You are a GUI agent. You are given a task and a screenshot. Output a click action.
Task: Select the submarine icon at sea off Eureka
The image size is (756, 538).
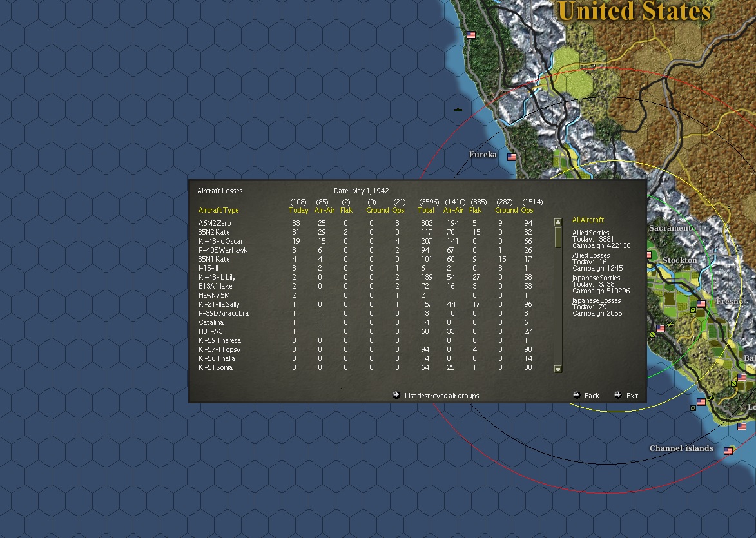click(x=458, y=110)
